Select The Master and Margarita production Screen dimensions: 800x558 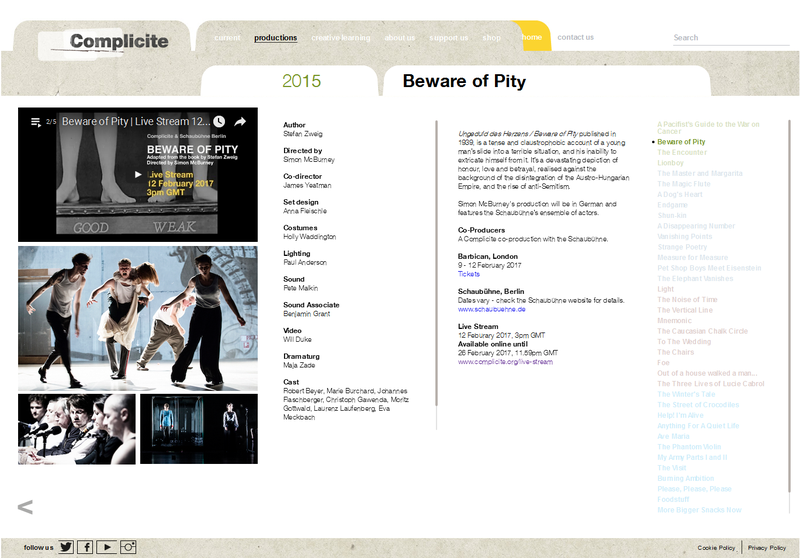pyautogui.click(x=700, y=173)
